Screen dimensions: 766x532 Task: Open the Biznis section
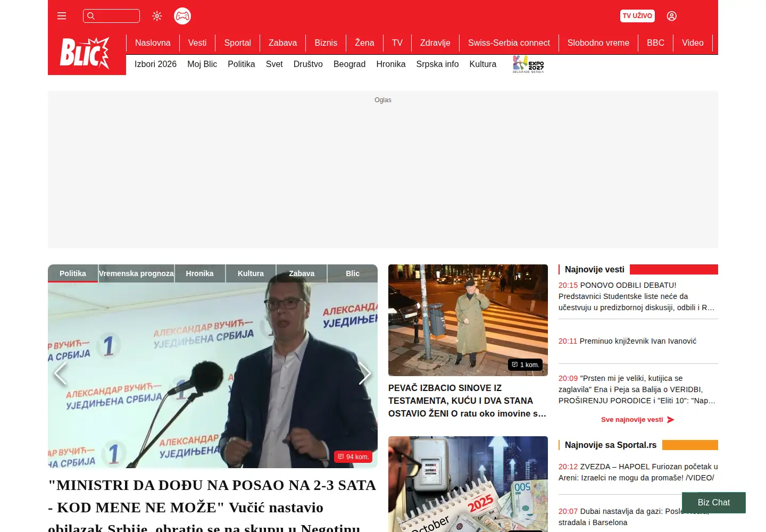(326, 43)
